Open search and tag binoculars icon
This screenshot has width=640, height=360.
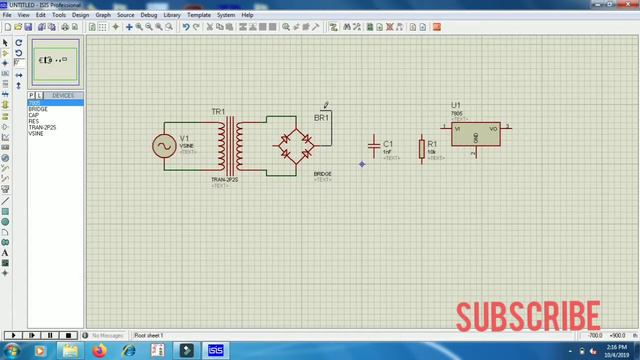coord(347,27)
